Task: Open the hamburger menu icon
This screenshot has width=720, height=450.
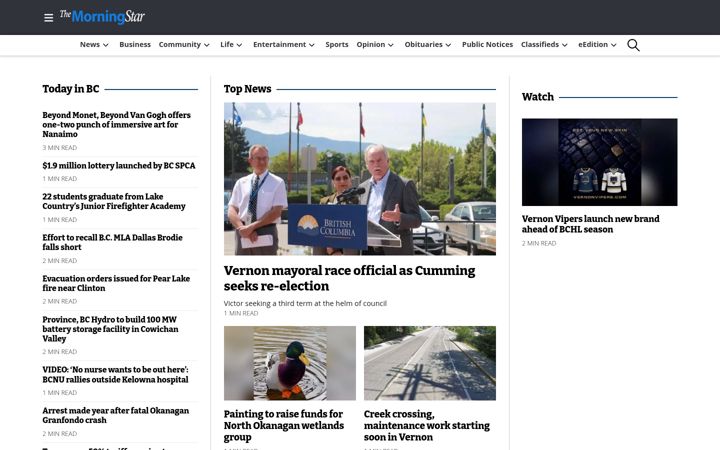Action: click(x=48, y=18)
